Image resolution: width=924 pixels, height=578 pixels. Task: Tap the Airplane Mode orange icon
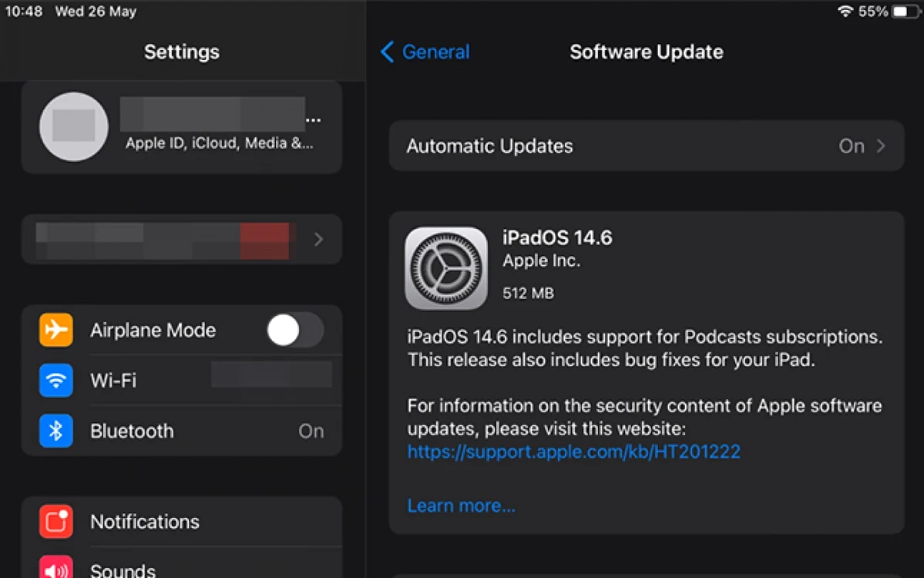tap(56, 330)
